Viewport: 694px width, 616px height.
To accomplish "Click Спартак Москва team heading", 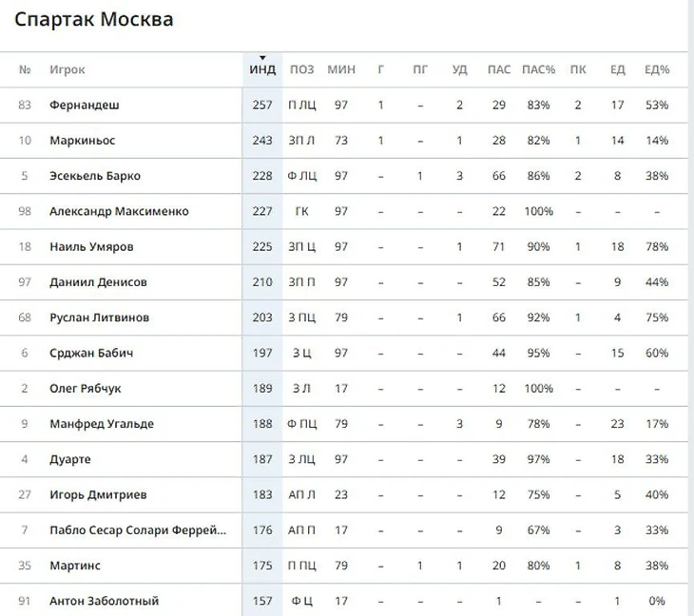I will 93,19.
